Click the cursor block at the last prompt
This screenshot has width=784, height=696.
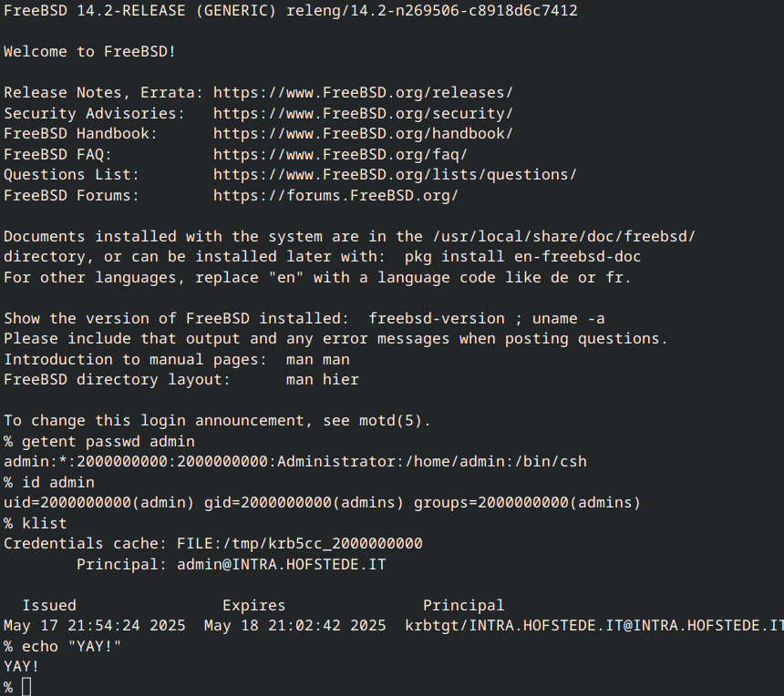pos(26,687)
